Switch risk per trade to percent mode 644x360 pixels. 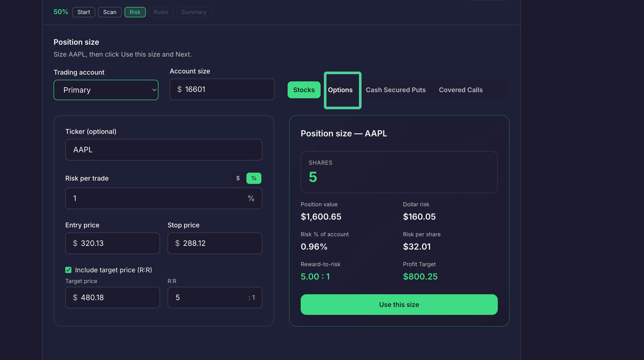pyautogui.click(x=254, y=178)
